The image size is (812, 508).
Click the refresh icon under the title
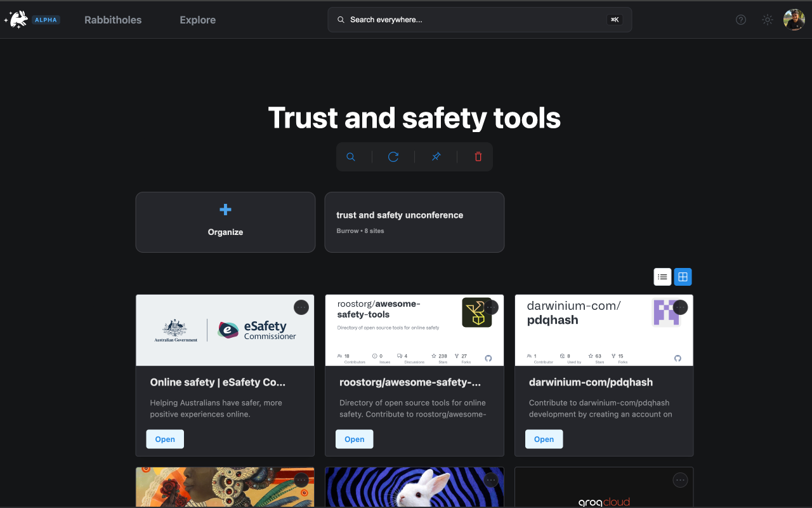click(393, 157)
